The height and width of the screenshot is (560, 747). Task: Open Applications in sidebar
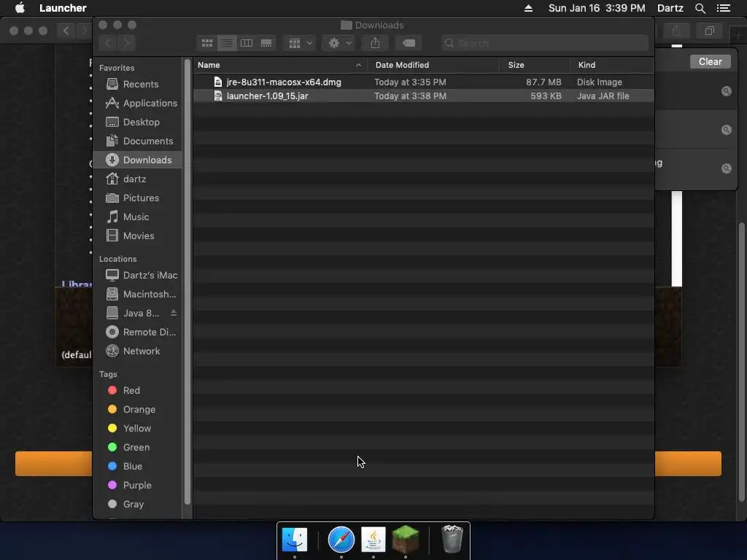point(137,104)
